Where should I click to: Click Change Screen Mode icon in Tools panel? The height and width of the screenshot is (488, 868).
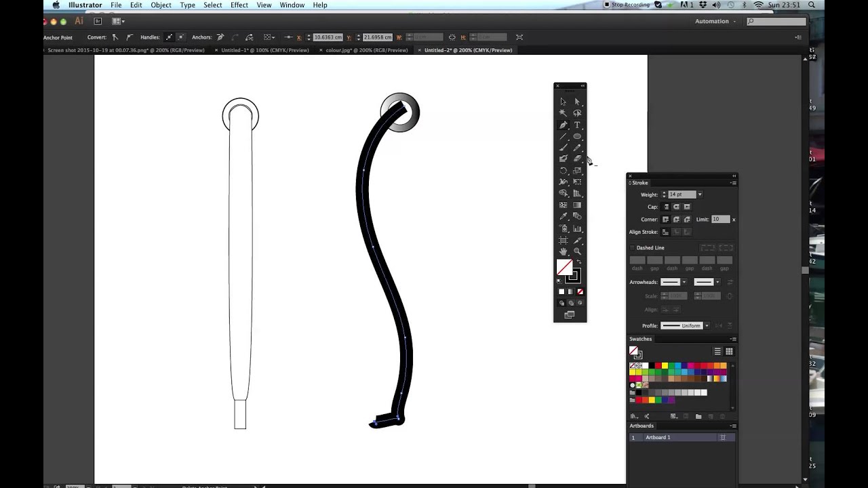570,315
